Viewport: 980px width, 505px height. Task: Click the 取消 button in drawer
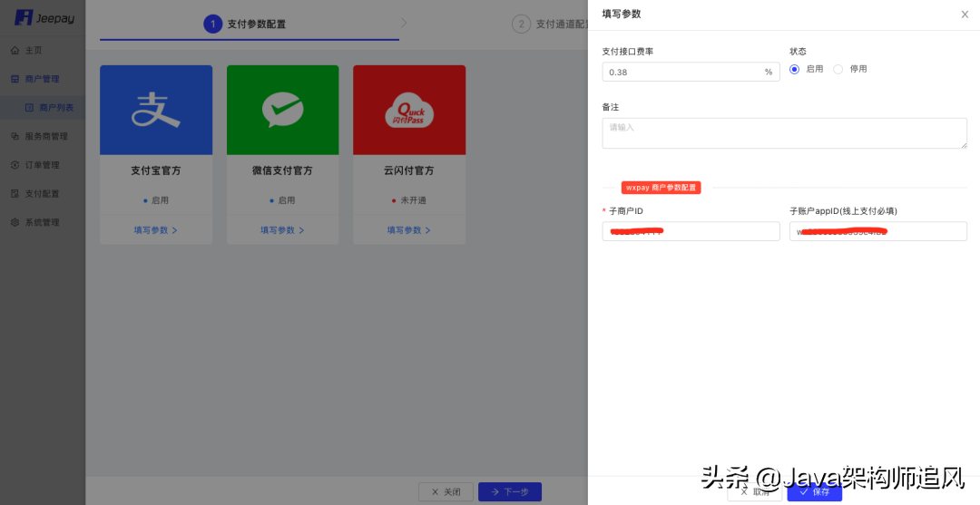[x=754, y=492]
